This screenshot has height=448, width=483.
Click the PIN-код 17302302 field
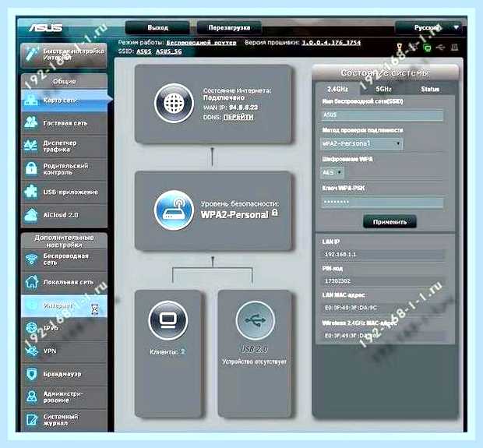[x=383, y=281]
